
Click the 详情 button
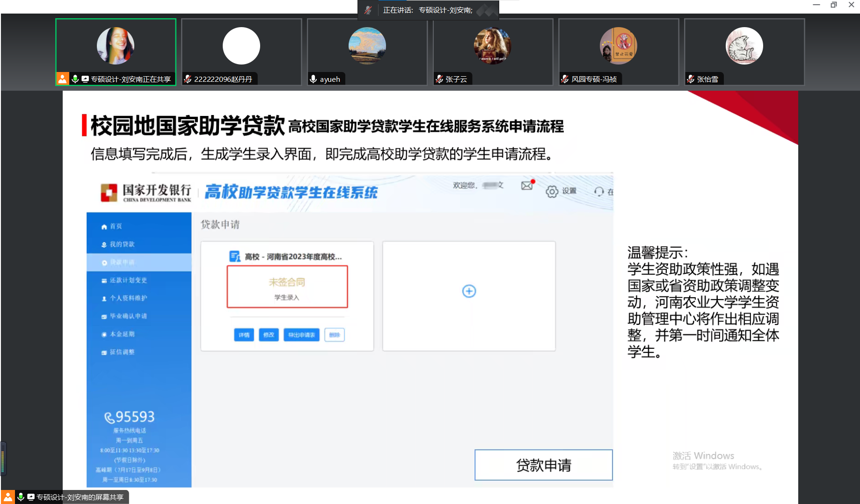click(244, 335)
